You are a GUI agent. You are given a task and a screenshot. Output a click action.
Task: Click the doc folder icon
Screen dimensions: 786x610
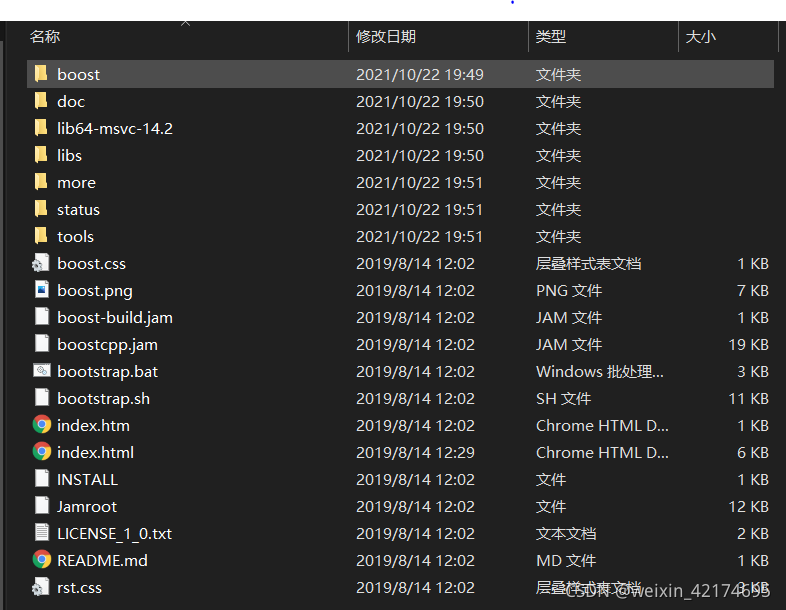coord(41,101)
